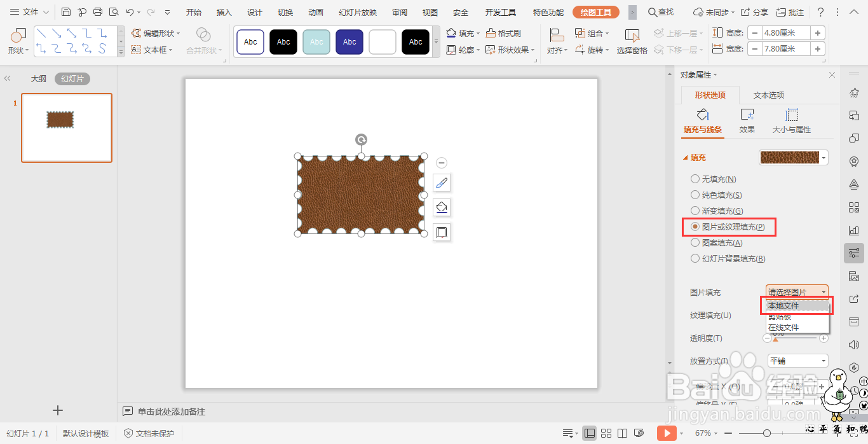Add a new slide with the plus icon

[x=58, y=410]
